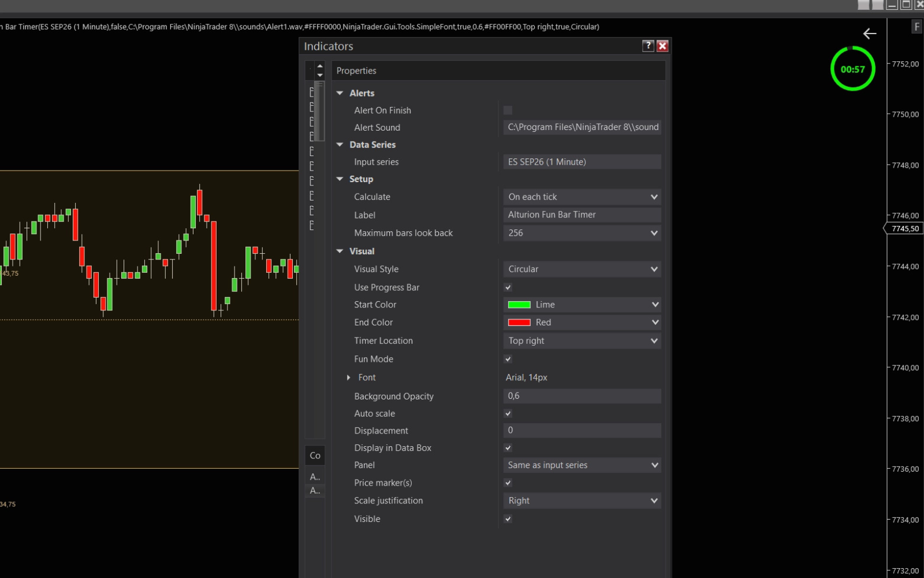Pick the End Color Red swatch
924x578 pixels.
click(519, 323)
